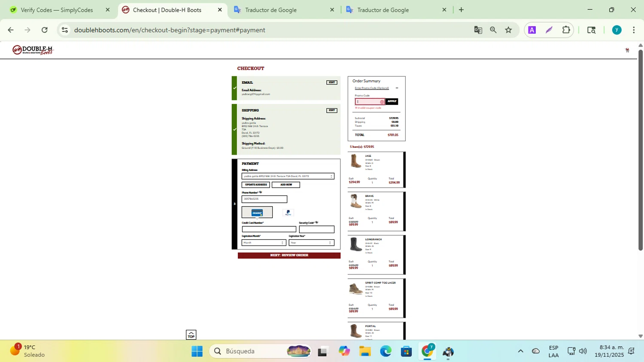Open the weather widget showing 19°C
Image resolution: width=644 pixels, height=362 pixels.
click(27, 351)
